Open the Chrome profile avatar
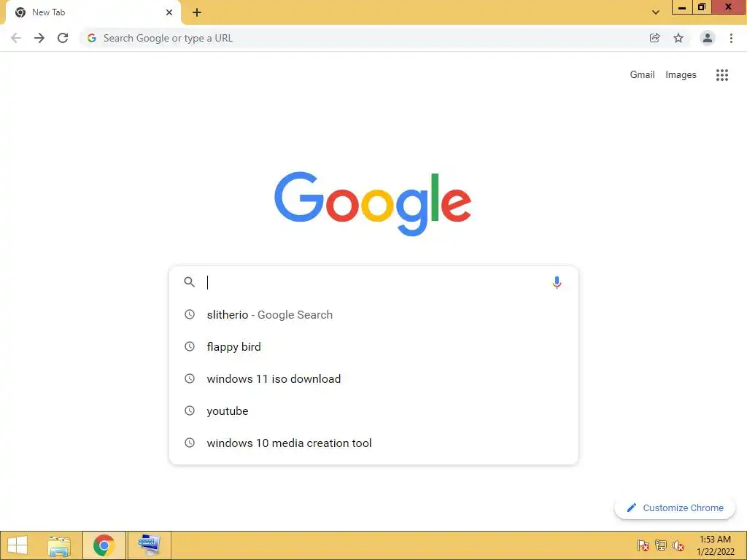747x560 pixels. pos(708,38)
